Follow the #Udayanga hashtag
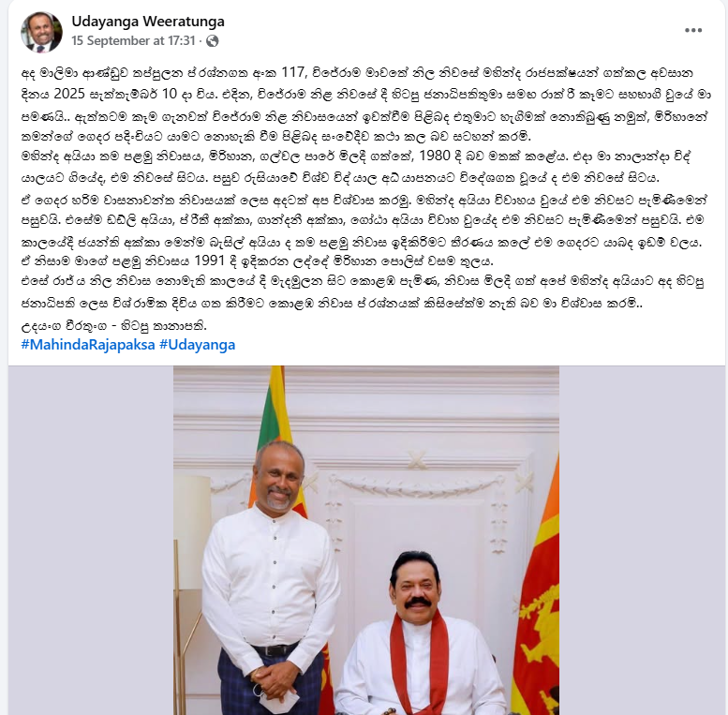 tap(197, 345)
